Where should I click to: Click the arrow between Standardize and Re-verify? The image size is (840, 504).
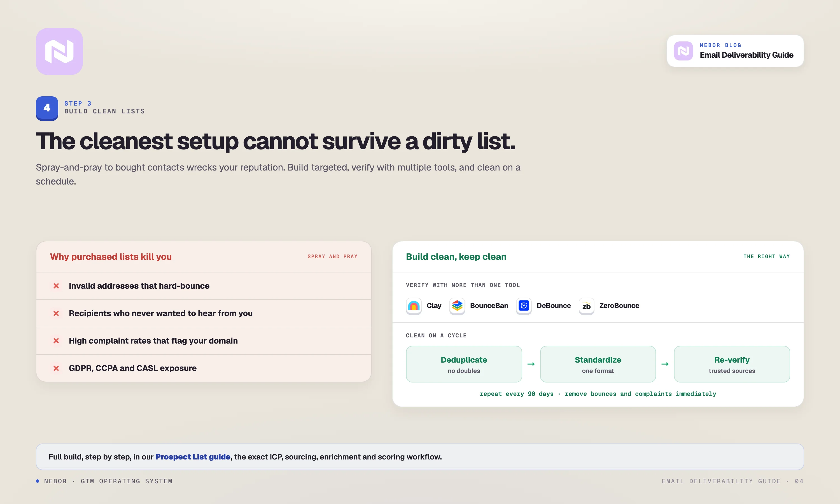click(665, 364)
